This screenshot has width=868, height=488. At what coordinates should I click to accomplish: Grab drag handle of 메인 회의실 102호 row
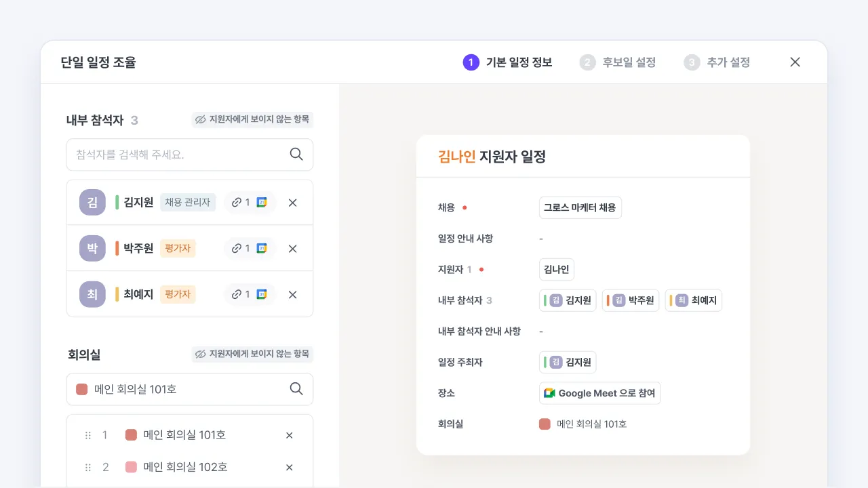point(87,467)
